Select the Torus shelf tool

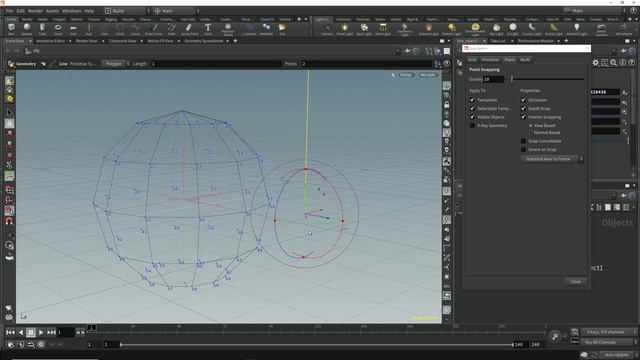[58, 29]
